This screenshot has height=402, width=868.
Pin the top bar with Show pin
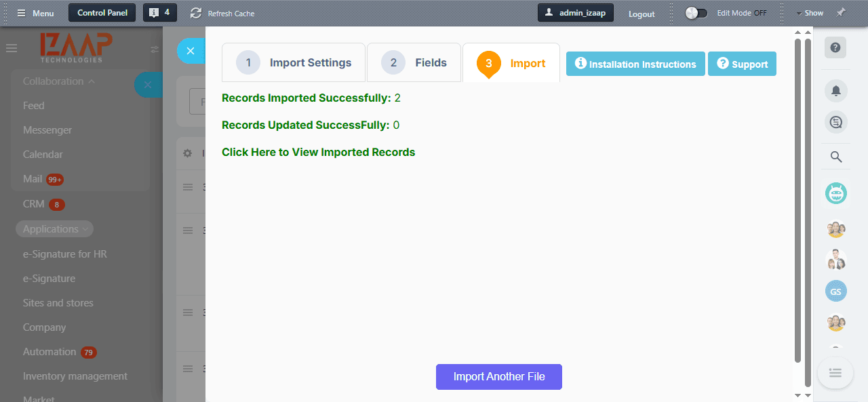[x=841, y=12]
